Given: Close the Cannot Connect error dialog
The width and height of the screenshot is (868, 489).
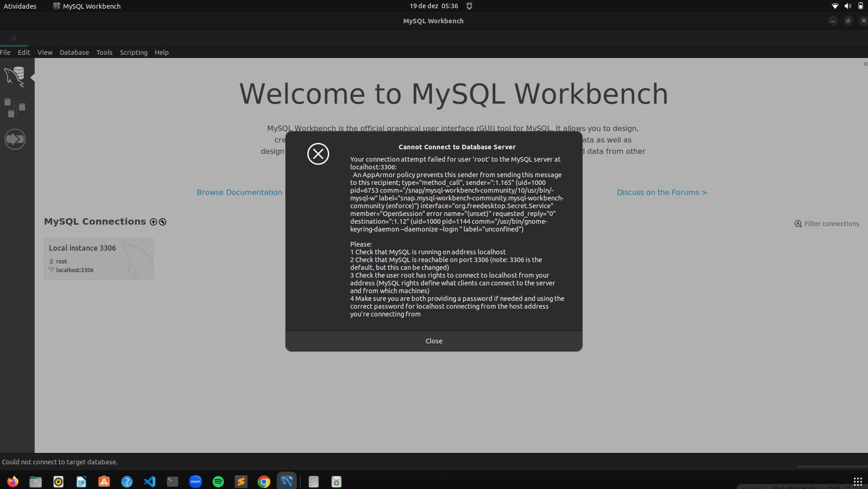Looking at the screenshot, I should tap(434, 341).
